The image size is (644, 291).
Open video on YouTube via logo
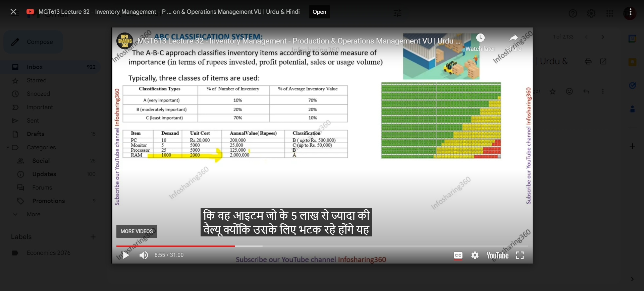click(497, 255)
